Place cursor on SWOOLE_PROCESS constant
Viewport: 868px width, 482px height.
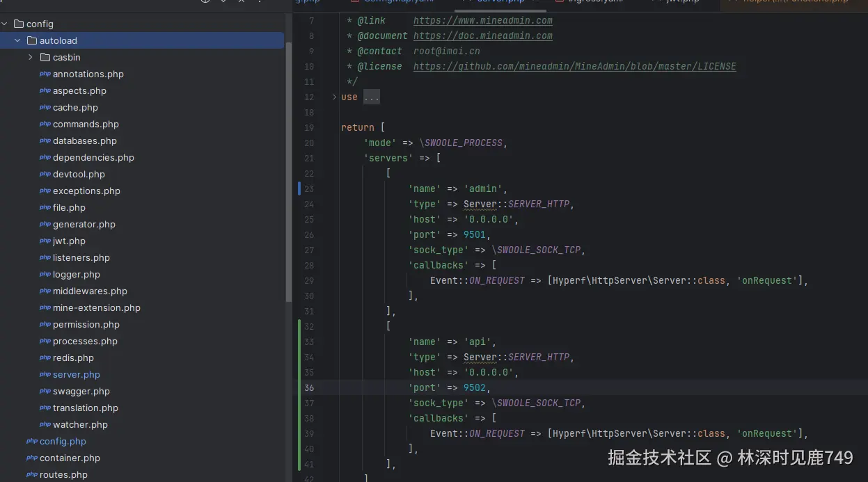pyautogui.click(x=464, y=143)
